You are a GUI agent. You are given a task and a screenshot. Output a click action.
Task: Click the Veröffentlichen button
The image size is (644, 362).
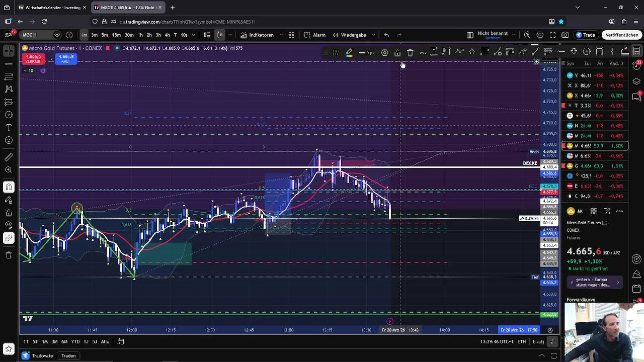(622, 35)
